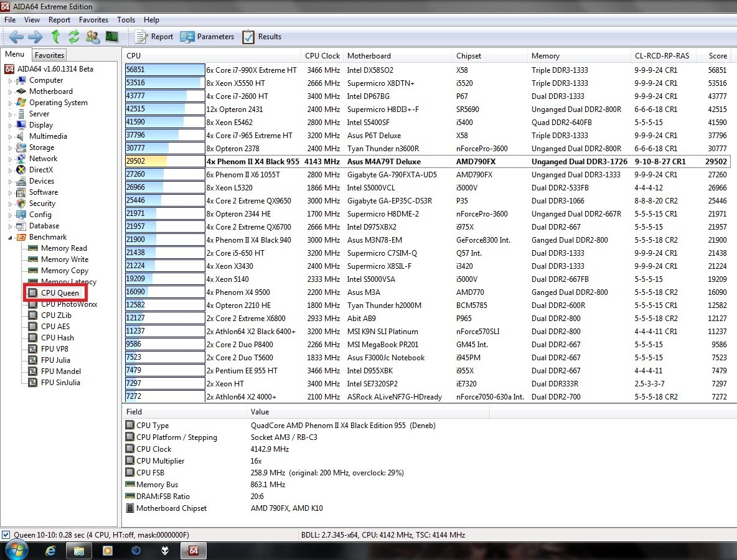Image resolution: width=737 pixels, height=560 pixels.
Task: Click the green Refresh icon
Action: 74,37
